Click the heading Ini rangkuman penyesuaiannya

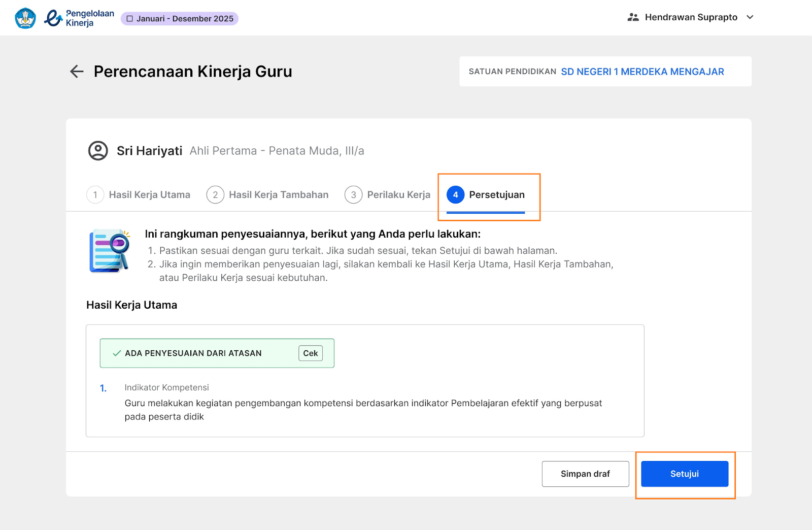(313, 234)
